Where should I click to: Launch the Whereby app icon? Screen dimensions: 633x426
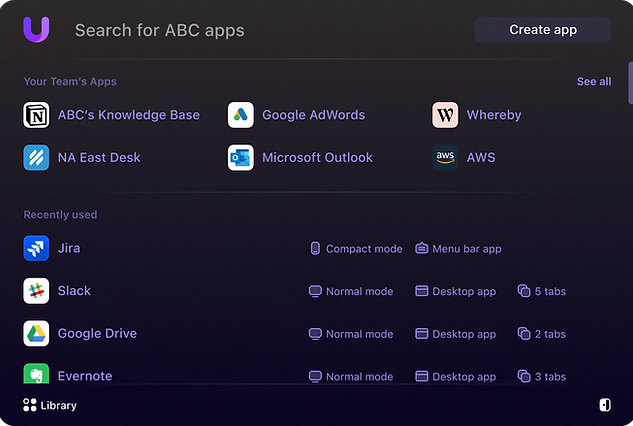(445, 115)
